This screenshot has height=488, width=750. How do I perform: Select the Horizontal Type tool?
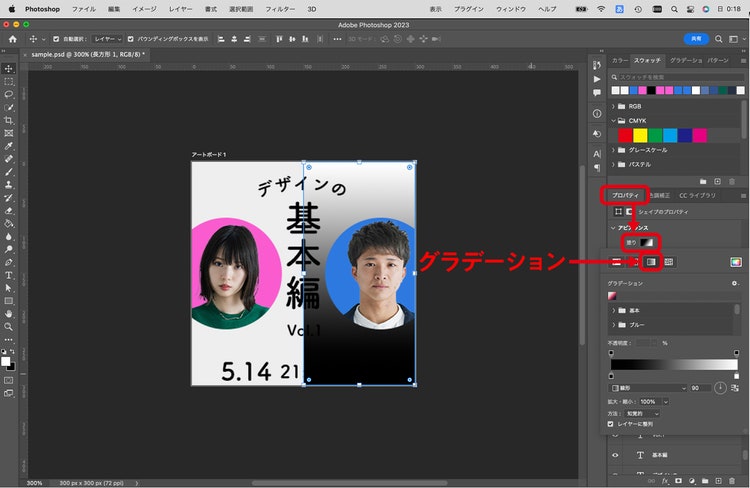click(9, 276)
